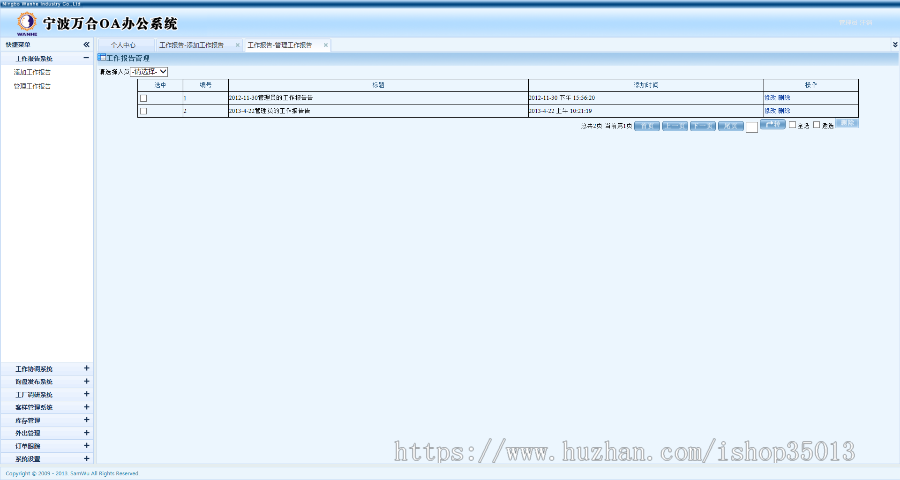This screenshot has height=480, width=900.
Task: Click the timestamp ending 15:56:20
Action: (562, 98)
